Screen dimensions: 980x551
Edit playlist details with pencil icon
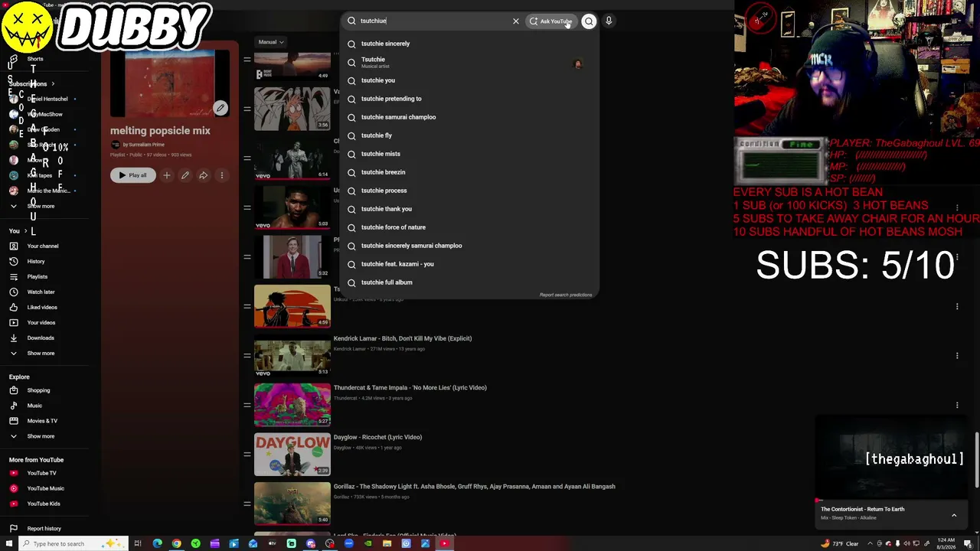[185, 175]
